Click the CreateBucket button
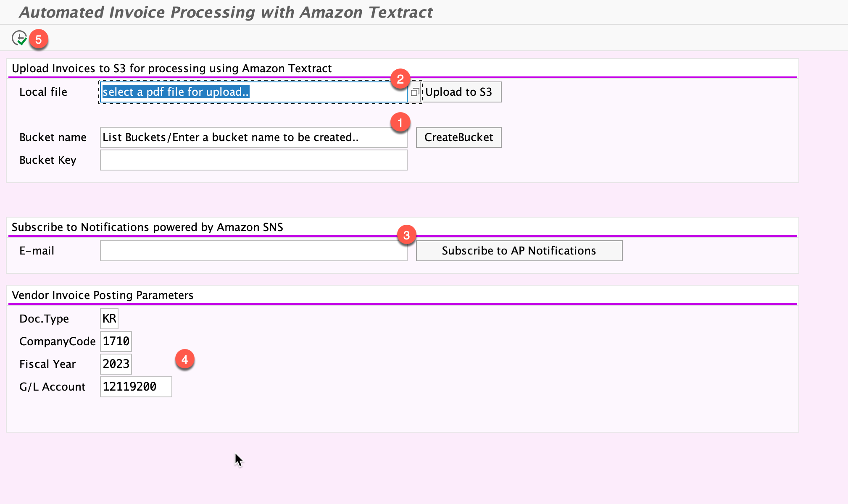 (x=458, y=137)
